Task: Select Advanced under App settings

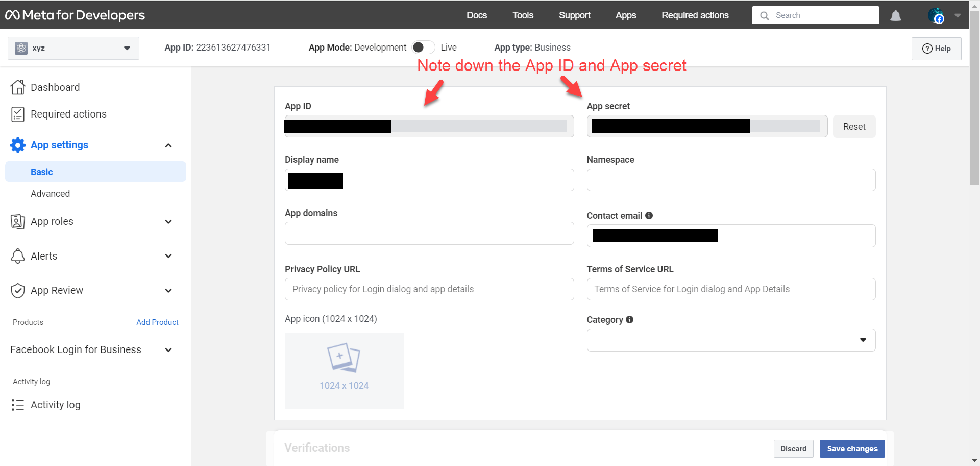Action: tap(50, 194)
